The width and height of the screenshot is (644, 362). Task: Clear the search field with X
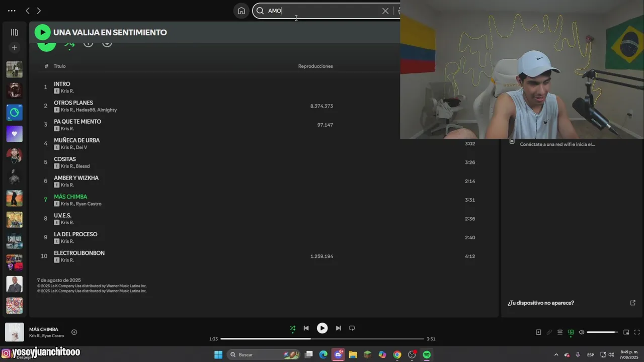coord(385,11)
